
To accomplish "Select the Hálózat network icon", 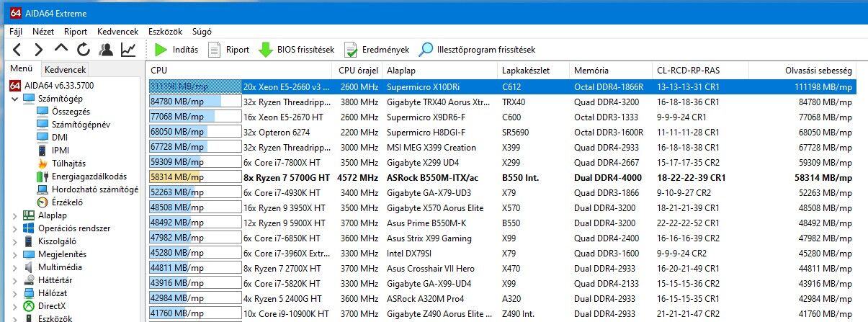I will click(29, 293).
